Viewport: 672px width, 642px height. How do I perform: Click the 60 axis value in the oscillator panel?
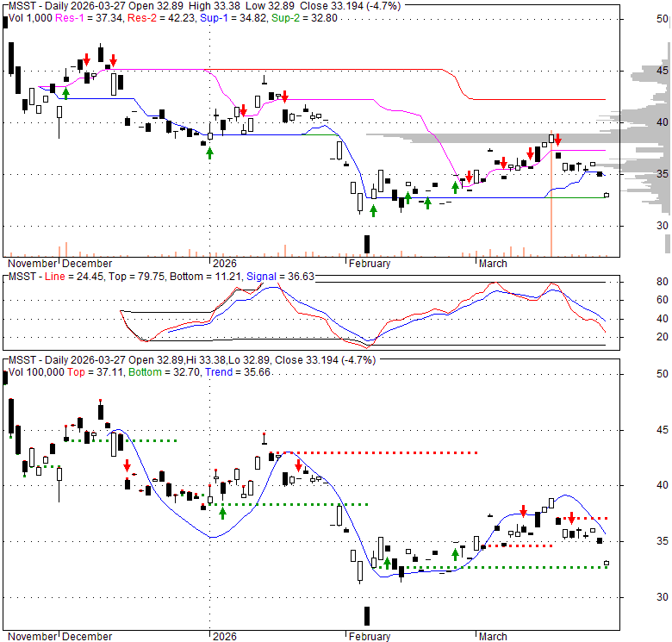pyautogui.click(x=663, y=300)
